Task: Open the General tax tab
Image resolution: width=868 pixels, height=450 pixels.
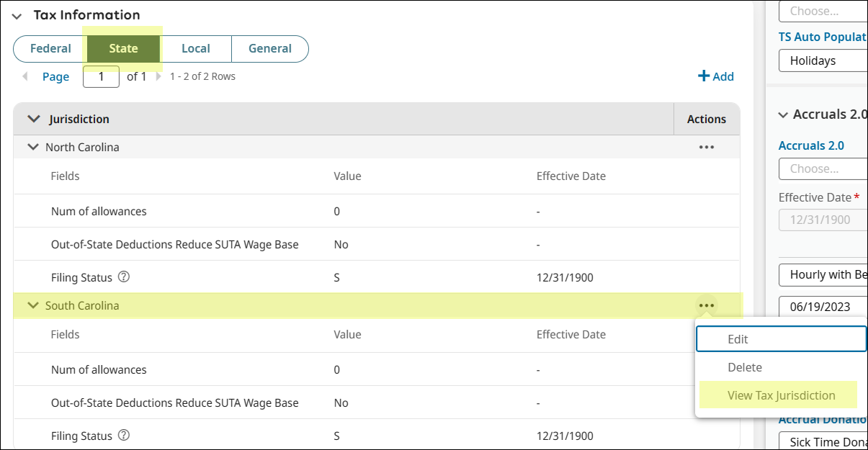Action: point(269,49)
